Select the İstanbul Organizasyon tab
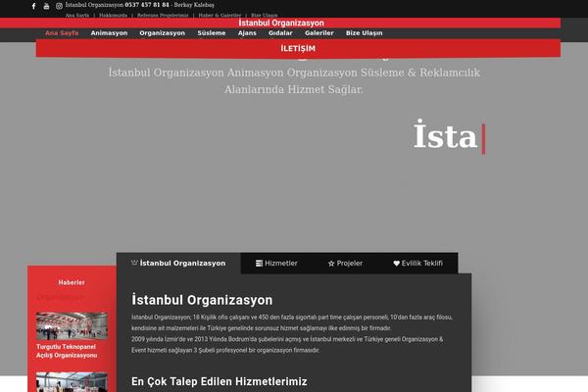 point(178,264)
